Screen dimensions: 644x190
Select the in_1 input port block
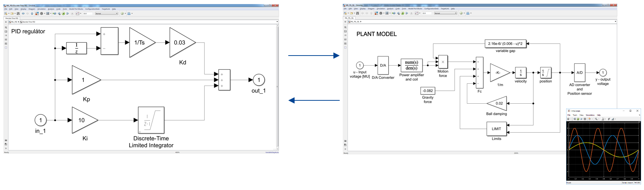(x=40, y=120)
